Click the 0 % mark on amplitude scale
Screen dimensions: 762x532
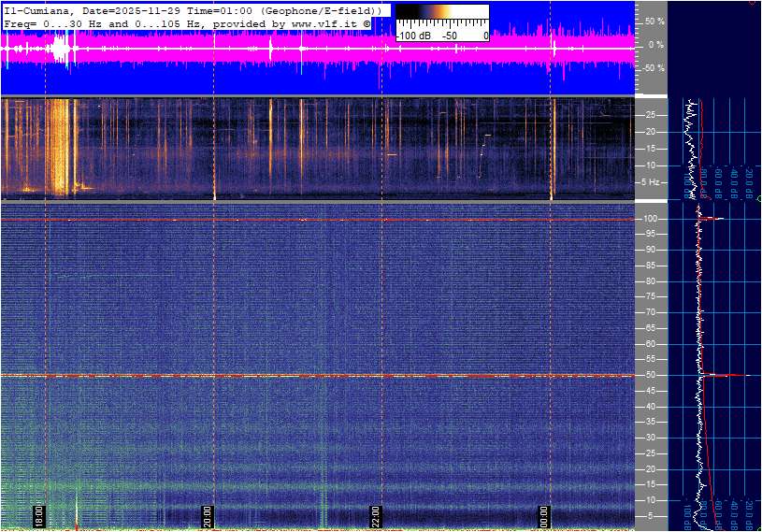point(655,44)
